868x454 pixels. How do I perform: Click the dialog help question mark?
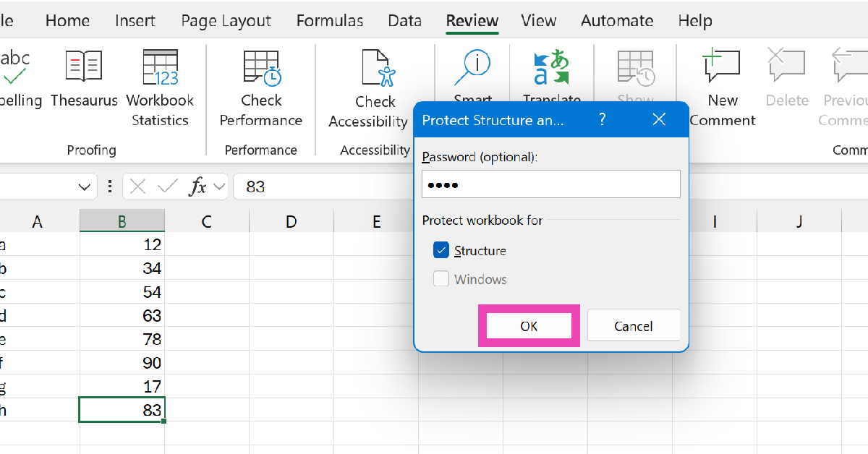[602, 119]
